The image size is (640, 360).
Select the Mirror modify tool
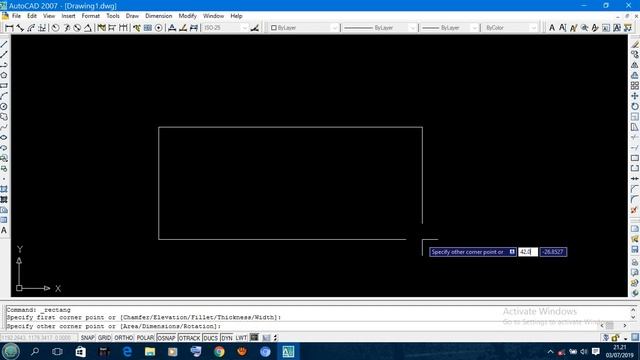pyautogui.click(x=635, y=65)
